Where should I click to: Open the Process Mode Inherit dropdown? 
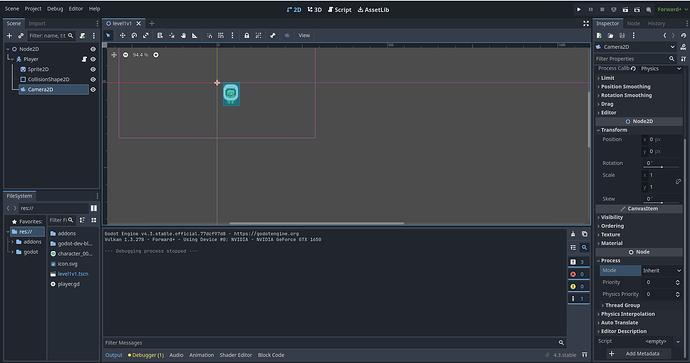662,271
